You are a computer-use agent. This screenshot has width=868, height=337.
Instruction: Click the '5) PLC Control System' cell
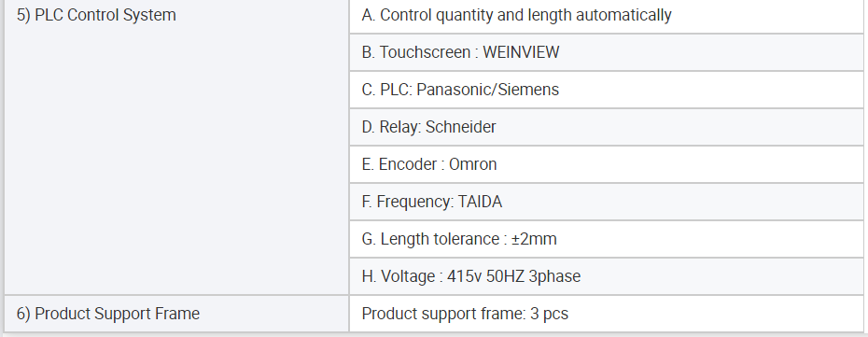coord(176,146)
